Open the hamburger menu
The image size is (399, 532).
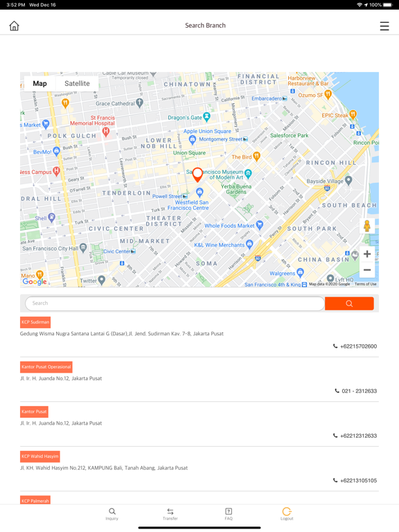pyautogui.click(x=384, y=26)
